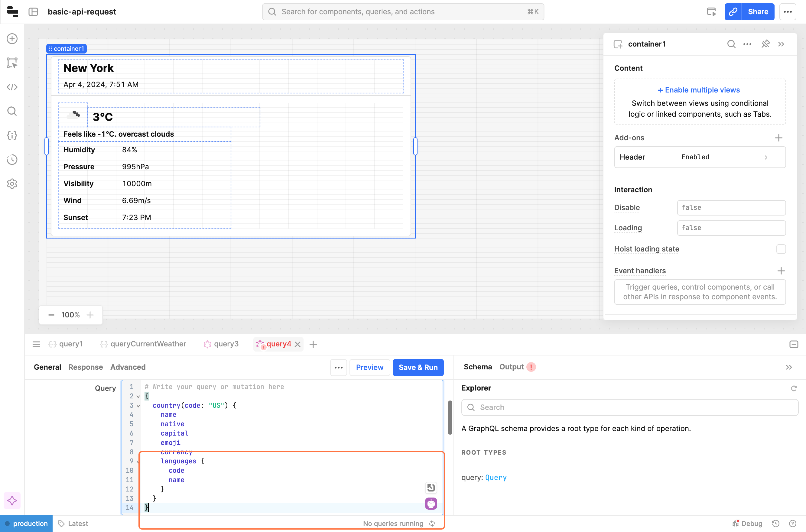Image resolution: width=806 pixels, height=532 pixels.
Task: Refresh the Explorer schema
Action: tap(793, 388)
